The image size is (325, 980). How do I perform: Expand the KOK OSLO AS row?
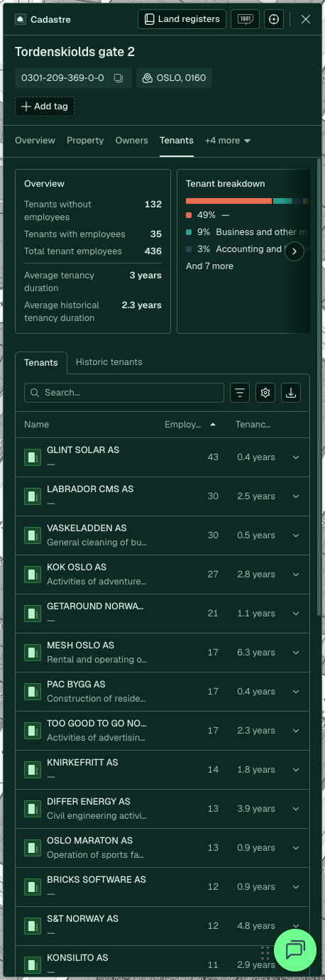pos(296,575)
